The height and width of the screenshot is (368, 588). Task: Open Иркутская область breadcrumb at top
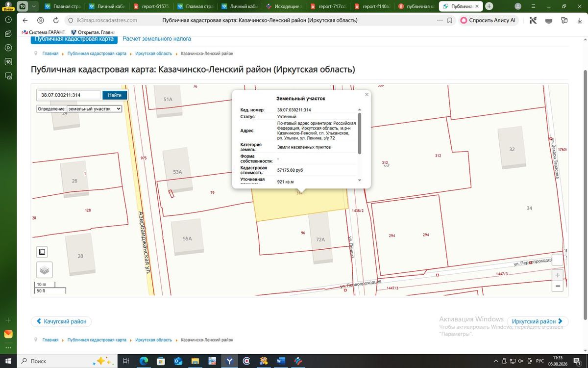(x=153, y=53)
